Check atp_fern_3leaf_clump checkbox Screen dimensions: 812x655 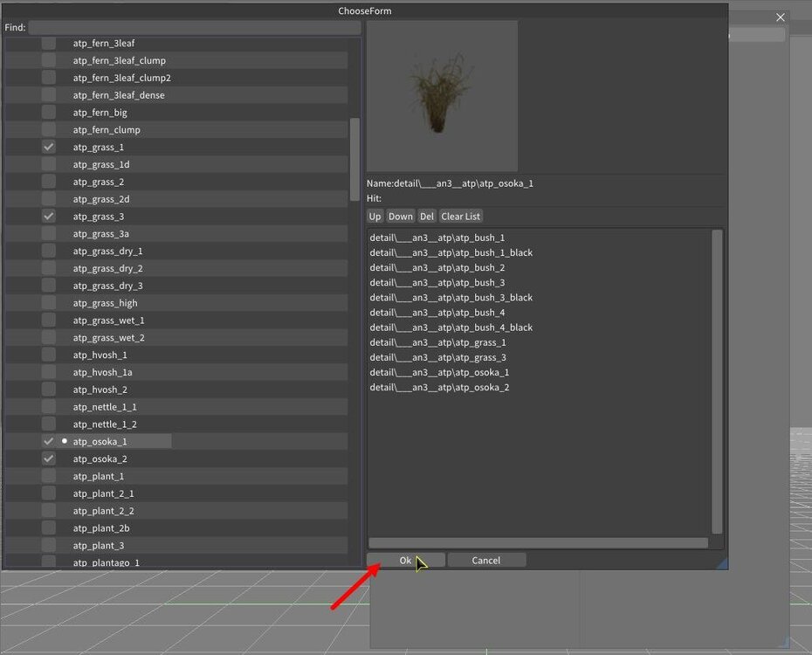49,60
